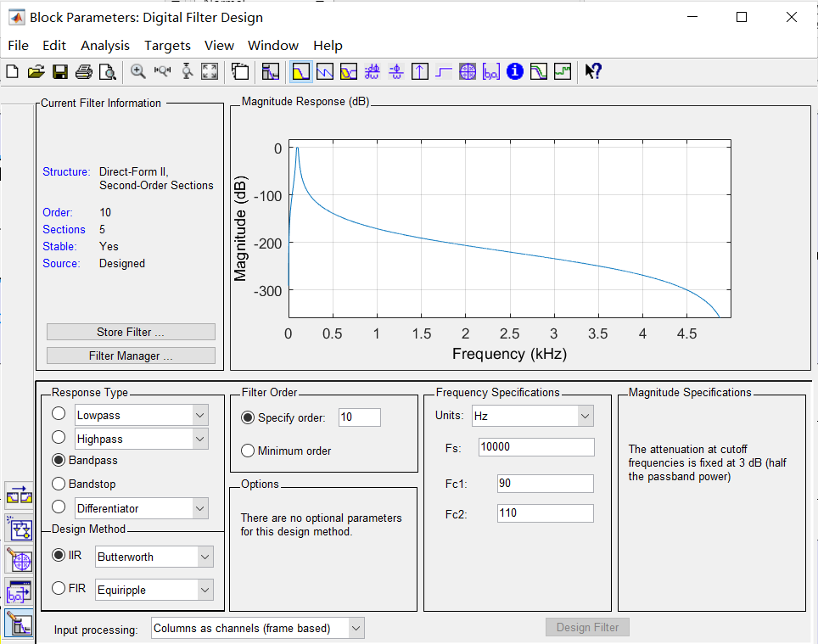Open the Transform Filter sidebar tool
Screen dimensions: 818x644
(x=20, y=495)
